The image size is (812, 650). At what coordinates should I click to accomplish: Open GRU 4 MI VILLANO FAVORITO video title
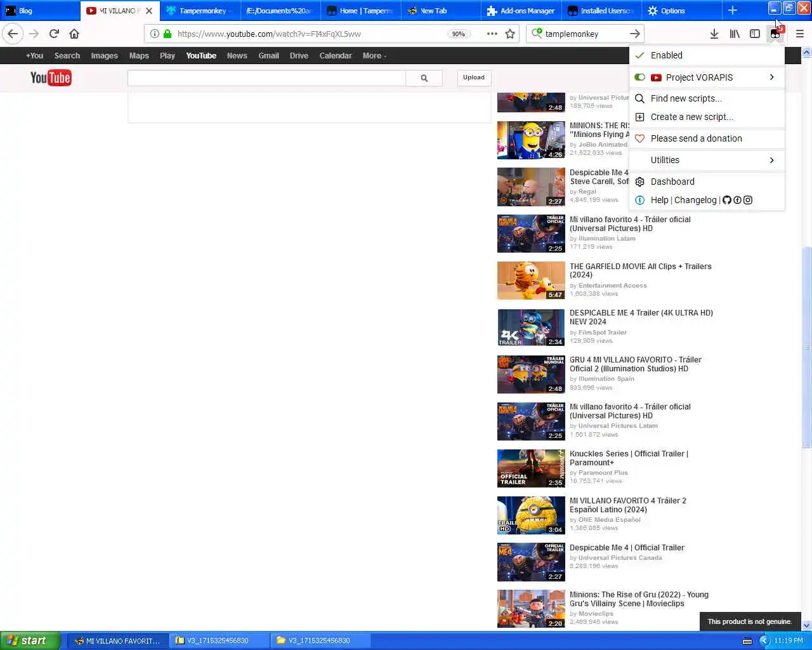[x=635, y=364]
